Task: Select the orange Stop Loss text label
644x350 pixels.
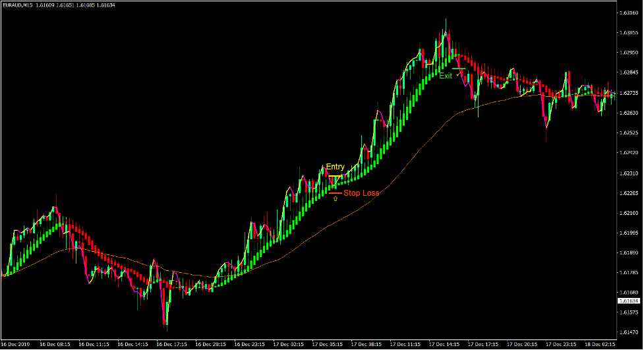Action: click(x=361, y=193)
